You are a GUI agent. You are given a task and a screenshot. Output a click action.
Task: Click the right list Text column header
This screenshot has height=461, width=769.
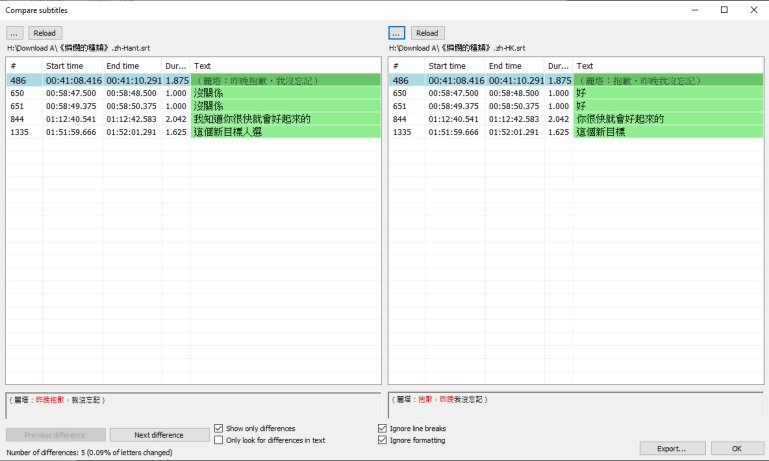click(x=668, y=66)
